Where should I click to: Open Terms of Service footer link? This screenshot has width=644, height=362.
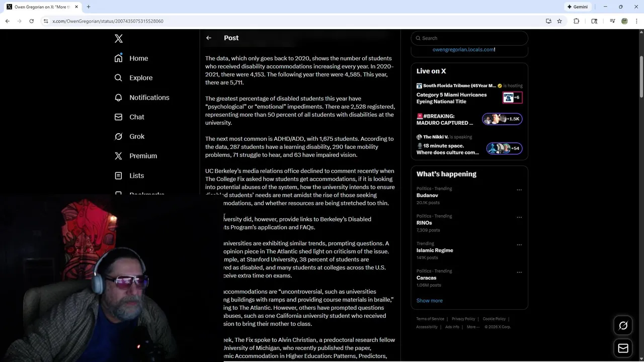pos(430,319)
